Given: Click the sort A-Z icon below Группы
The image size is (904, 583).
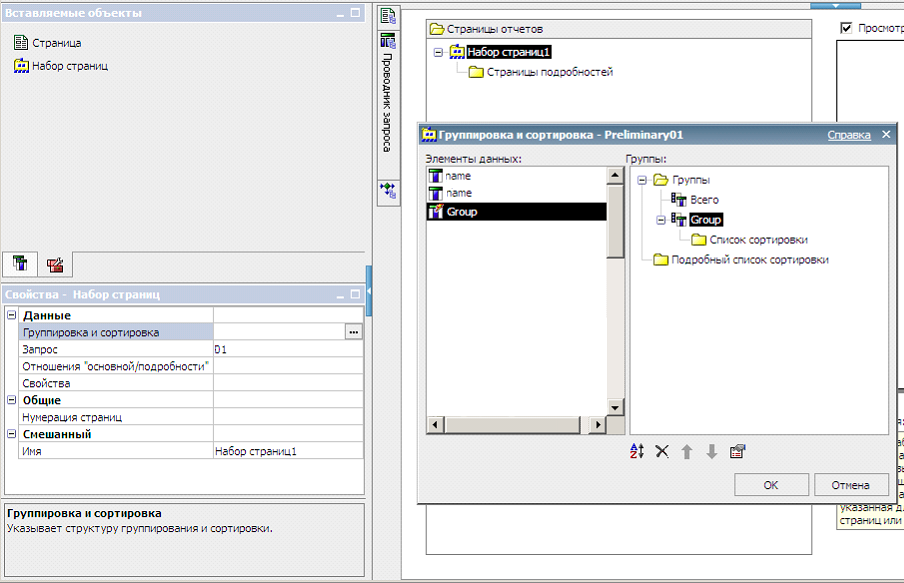Looking at the screenshot, I should [637, 452].
